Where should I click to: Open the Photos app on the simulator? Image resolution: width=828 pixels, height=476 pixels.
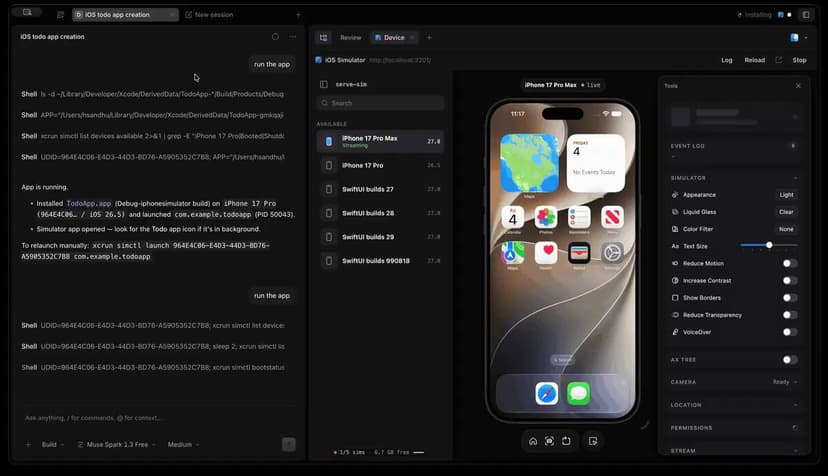(x=545, y=217)
